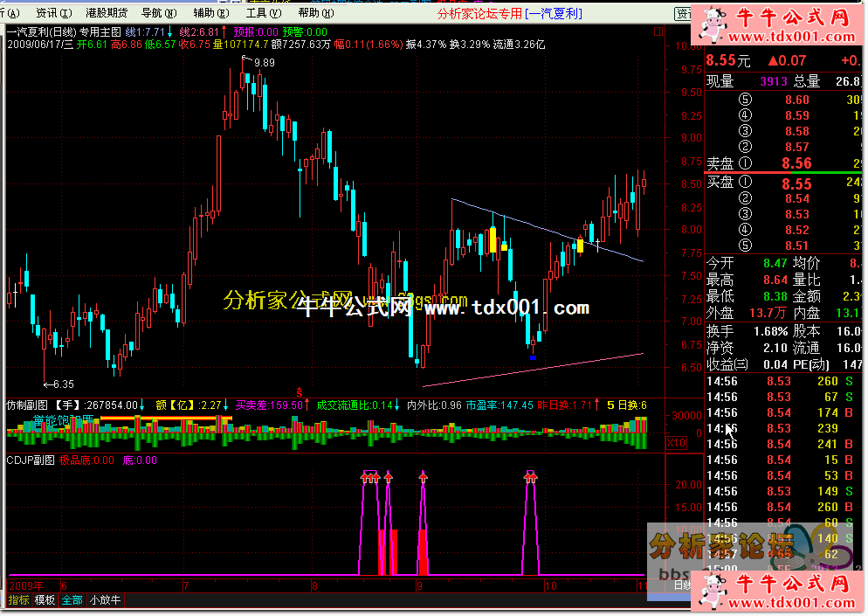Click the tick row 8.53 149 S

coord(780,491)
